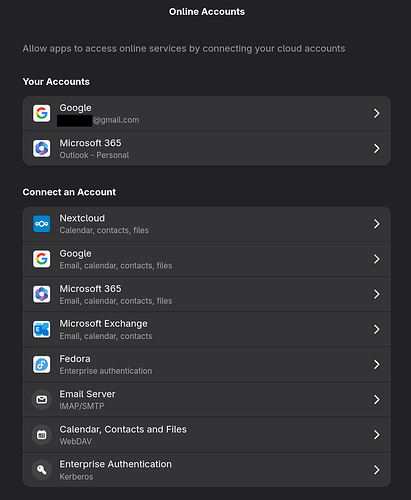This screenshot has height=500, width=411.
Task: Click the WebDAV calendar icon
Action: coord(42,435)
